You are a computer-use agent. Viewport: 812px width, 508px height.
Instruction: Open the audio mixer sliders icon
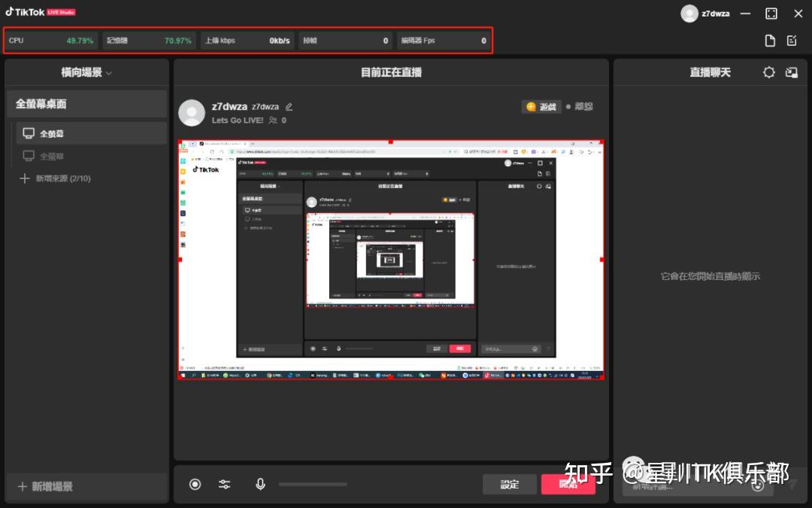point(224,484)
